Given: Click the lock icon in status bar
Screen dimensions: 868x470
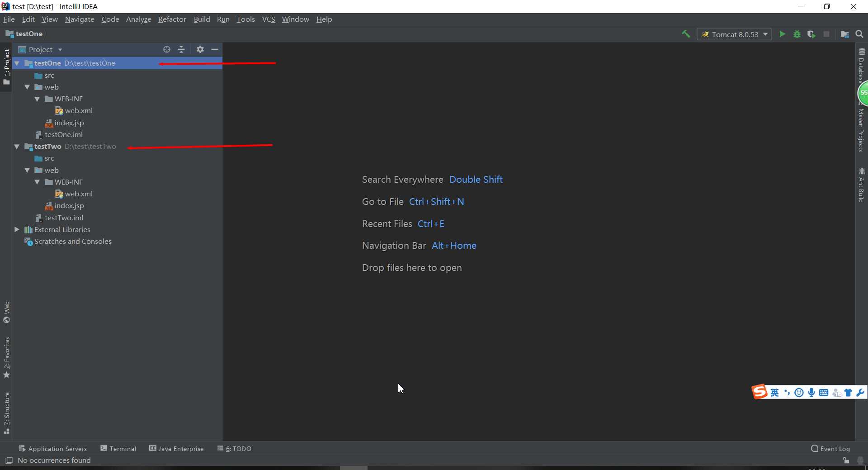Looking at the screenshot, I should [846, 461].
